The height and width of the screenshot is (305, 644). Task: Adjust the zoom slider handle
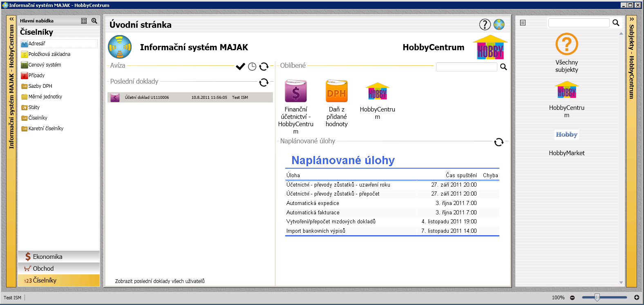[x=597, y=298]
